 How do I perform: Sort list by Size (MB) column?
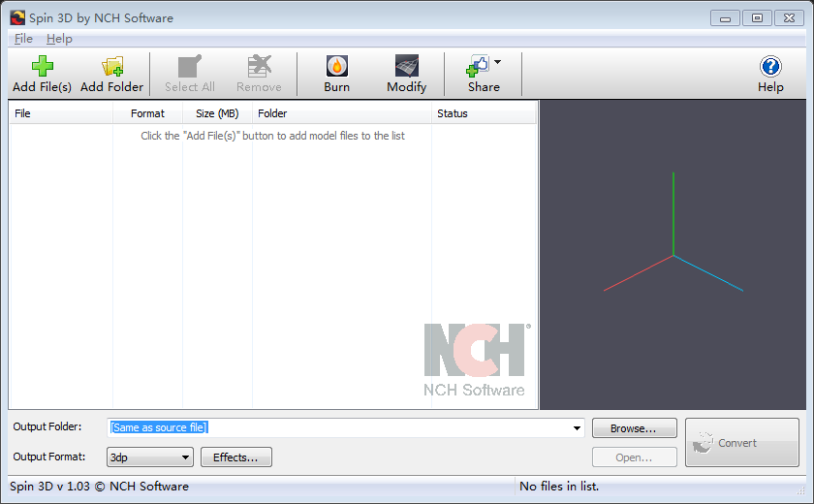217,113
